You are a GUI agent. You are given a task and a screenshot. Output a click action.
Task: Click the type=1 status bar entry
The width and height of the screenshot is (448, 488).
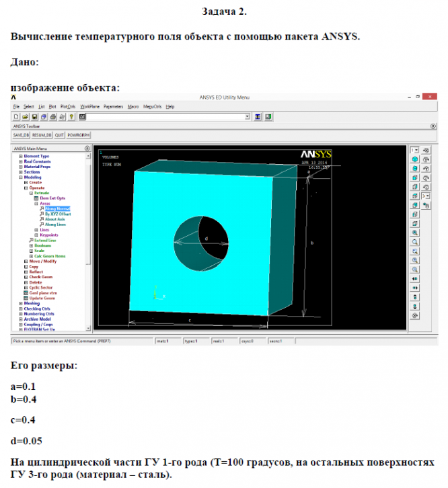196,341
